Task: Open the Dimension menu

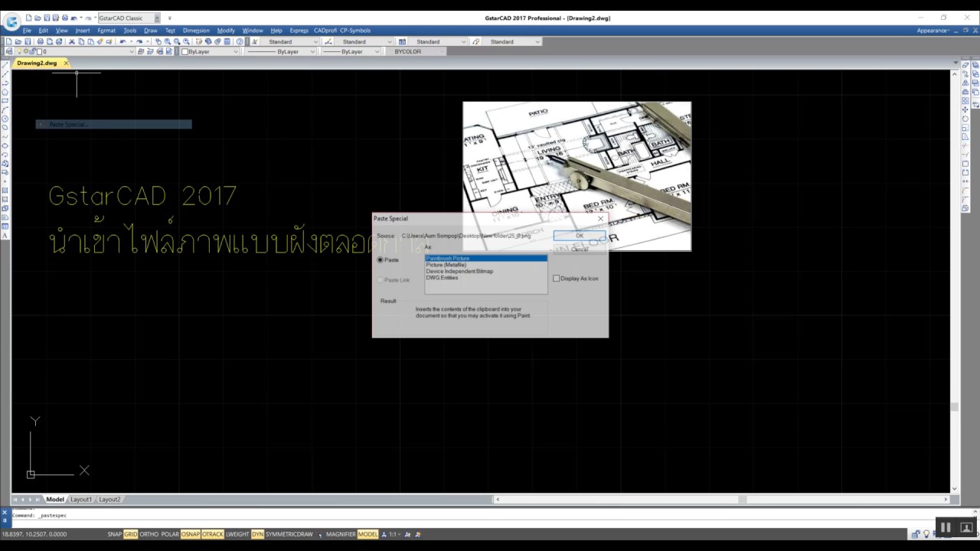Action: 196,31
